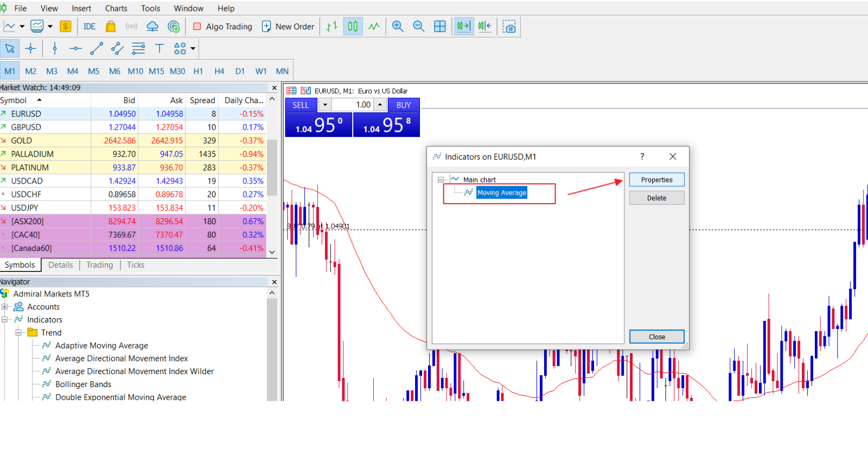Screen dimensions: 868x449
Task: Select Bollinger Bands in Navigator
Action: point(83,384)
